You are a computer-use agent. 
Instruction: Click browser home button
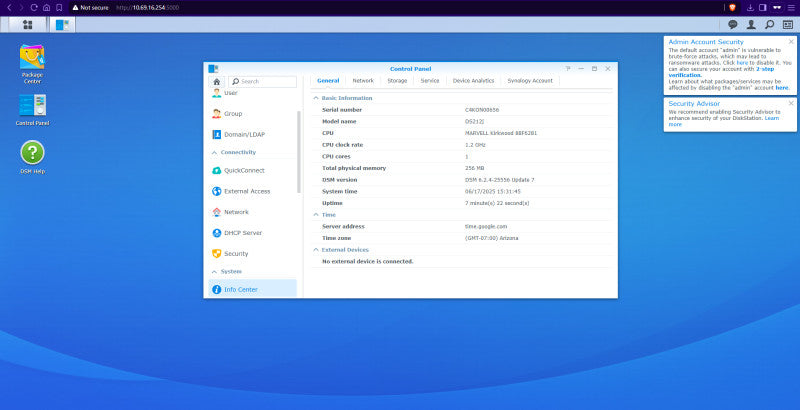pyautogui.click(x=46, y=8)
